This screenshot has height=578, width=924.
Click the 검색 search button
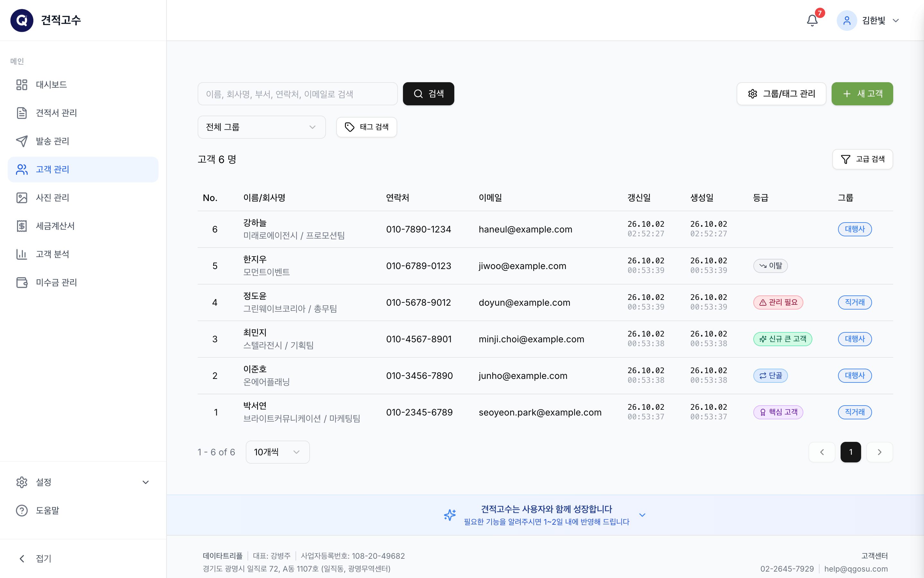tap(428, 94)
